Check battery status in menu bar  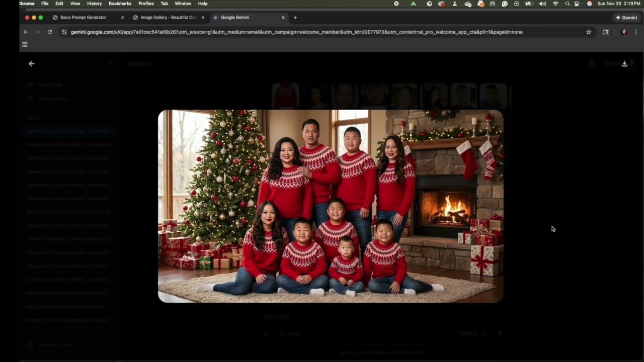529,4
